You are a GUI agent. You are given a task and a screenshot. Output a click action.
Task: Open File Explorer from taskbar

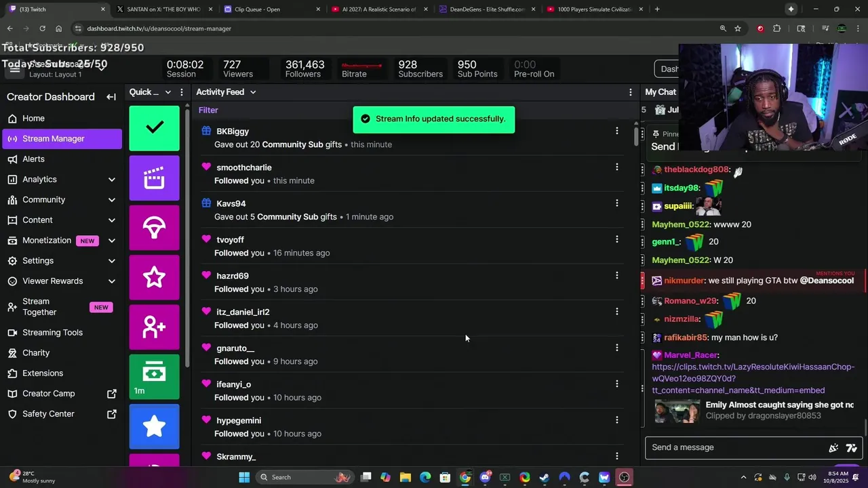(x=406, y=477)
